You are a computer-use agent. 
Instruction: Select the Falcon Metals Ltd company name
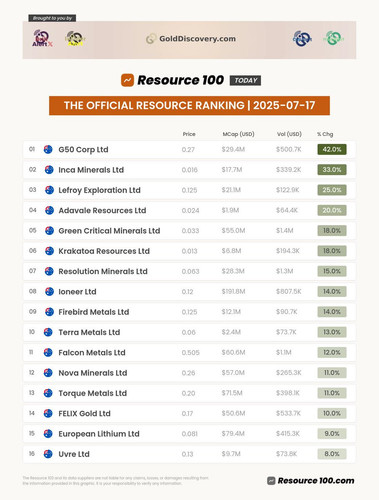pos(92,353)
